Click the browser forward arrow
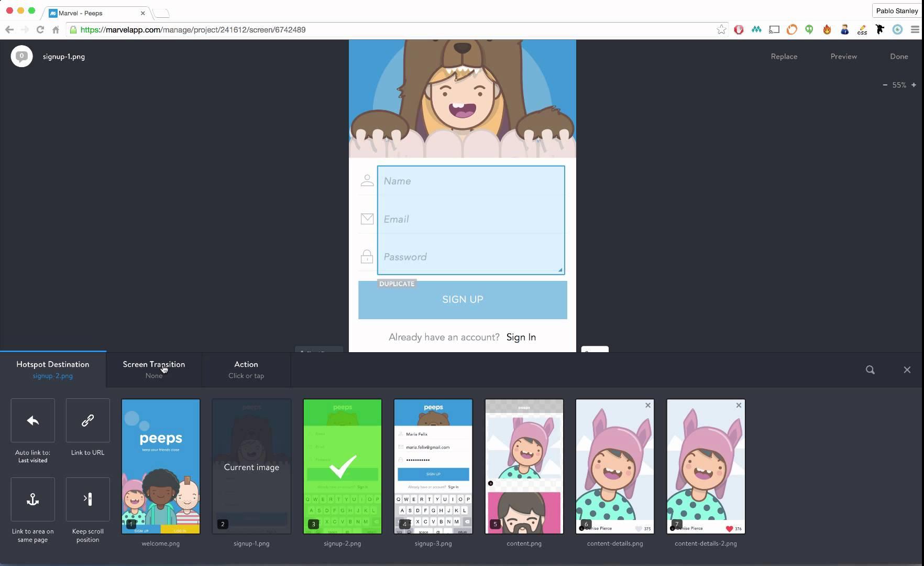Image resolution: width=924 pixels, height=566 pixels. click(x=25, y=30)
